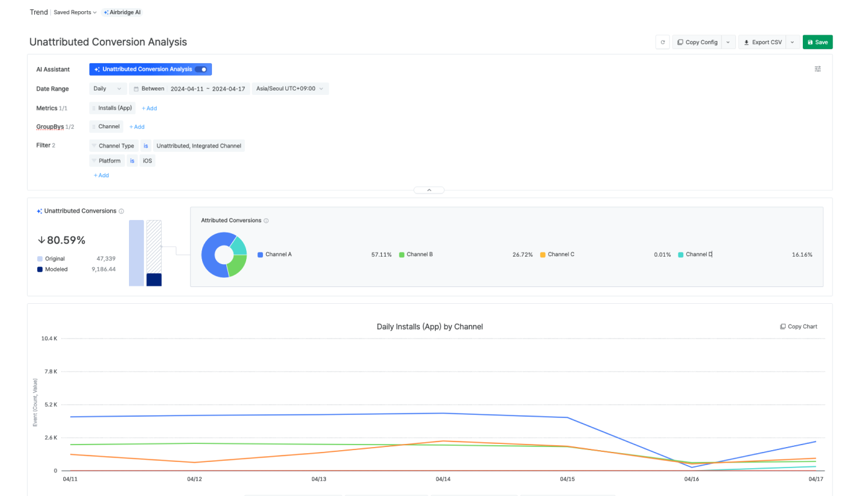Click the filter icon on Platform filter

(94, 161)
